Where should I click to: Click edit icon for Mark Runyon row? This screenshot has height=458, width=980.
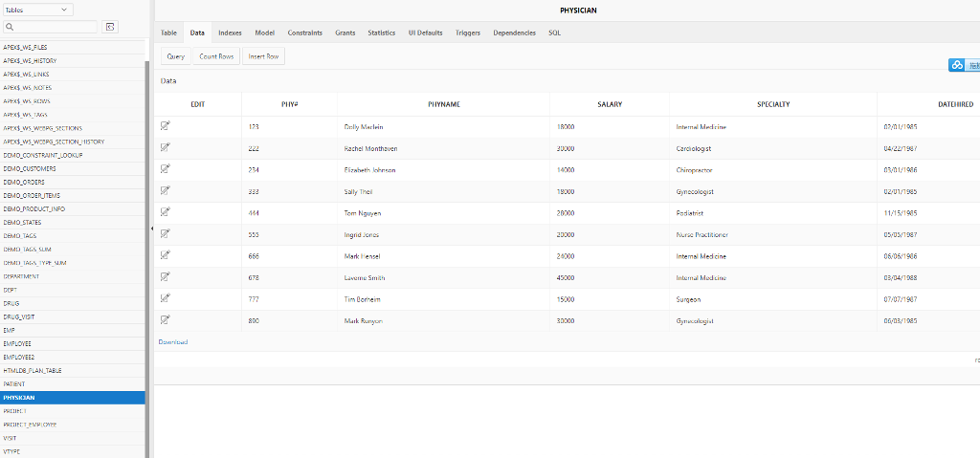coord(165,320)
